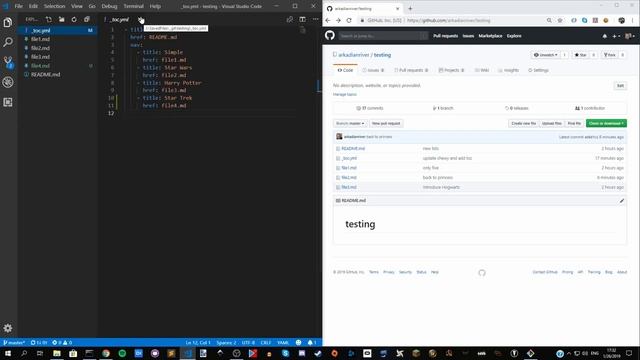Viewport: 640px width, 360px height.
Task: Bookmark the page with the star icon
Action: click(x=560, y=20)
